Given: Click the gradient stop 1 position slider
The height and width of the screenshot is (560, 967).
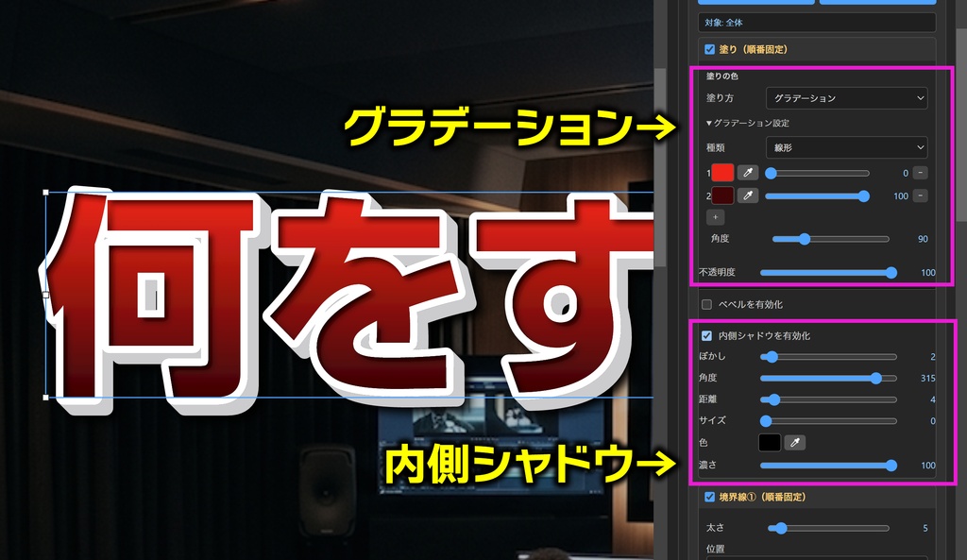Looking at the screenshot, I should coord(817,174).
